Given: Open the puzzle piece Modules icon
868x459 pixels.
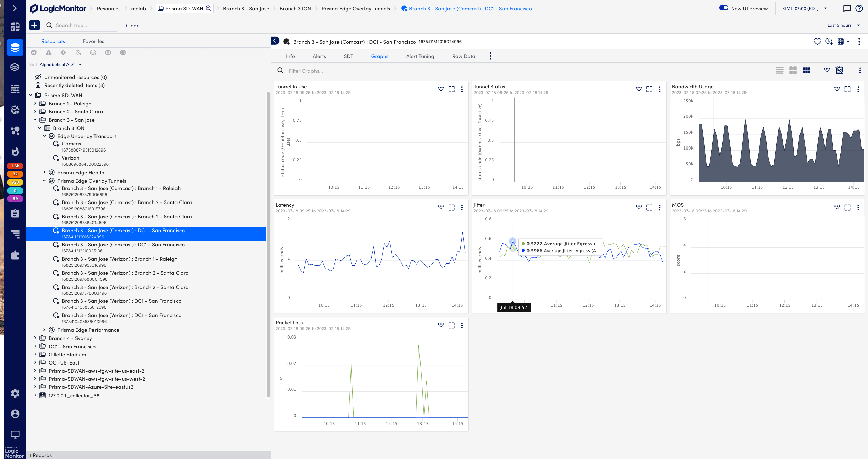Looking at the screenshot, I should pos(15,255).
